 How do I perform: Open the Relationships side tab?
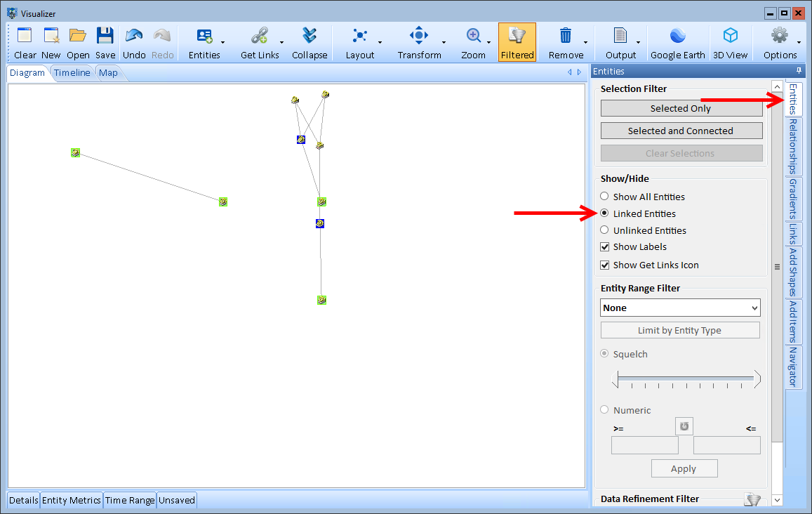pos(793,146)
